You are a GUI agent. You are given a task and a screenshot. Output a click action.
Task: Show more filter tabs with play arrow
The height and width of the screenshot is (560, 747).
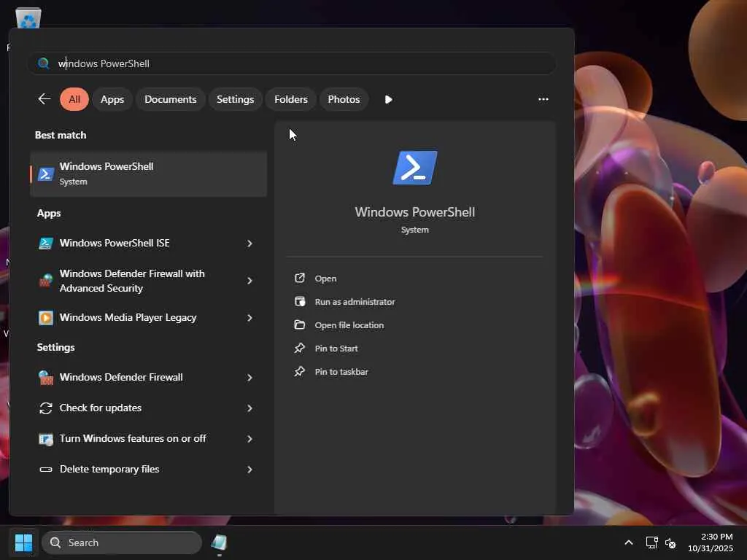click(x=388, y=99)
